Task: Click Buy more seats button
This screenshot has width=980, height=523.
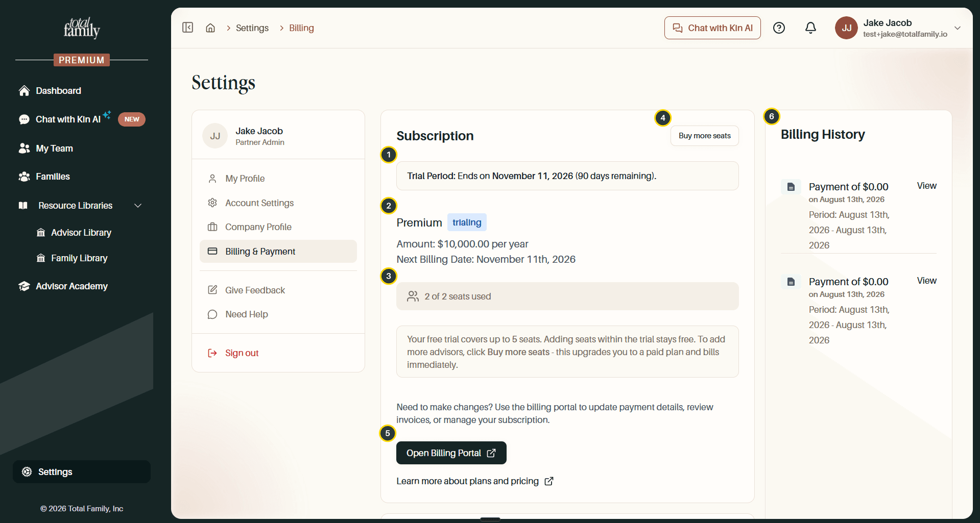Action: 704,136
